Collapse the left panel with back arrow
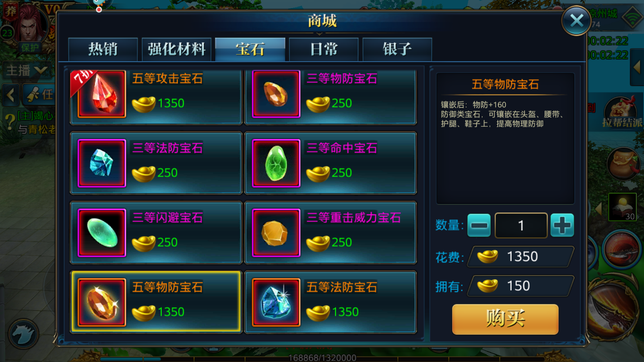Screen dimensions: 644x362 click(x=11, y=95)
